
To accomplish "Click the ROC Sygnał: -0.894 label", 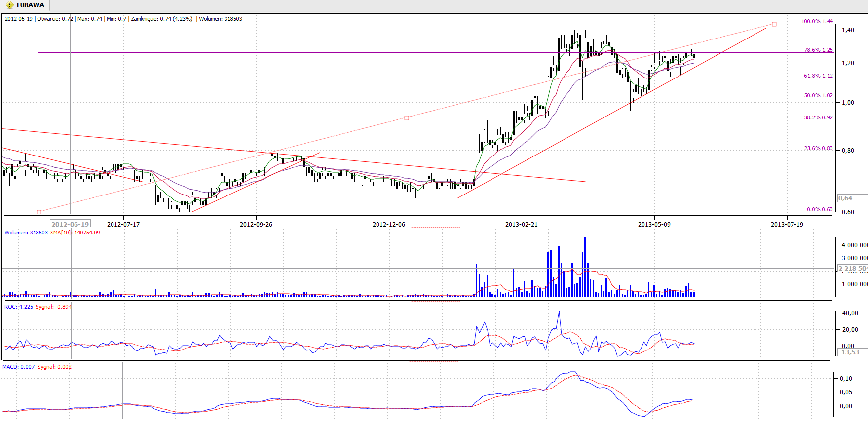I will tap(53, 307).
